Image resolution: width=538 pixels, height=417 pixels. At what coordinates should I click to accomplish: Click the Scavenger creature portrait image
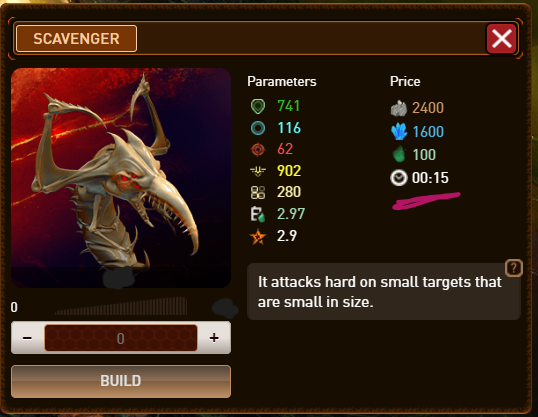121,178
